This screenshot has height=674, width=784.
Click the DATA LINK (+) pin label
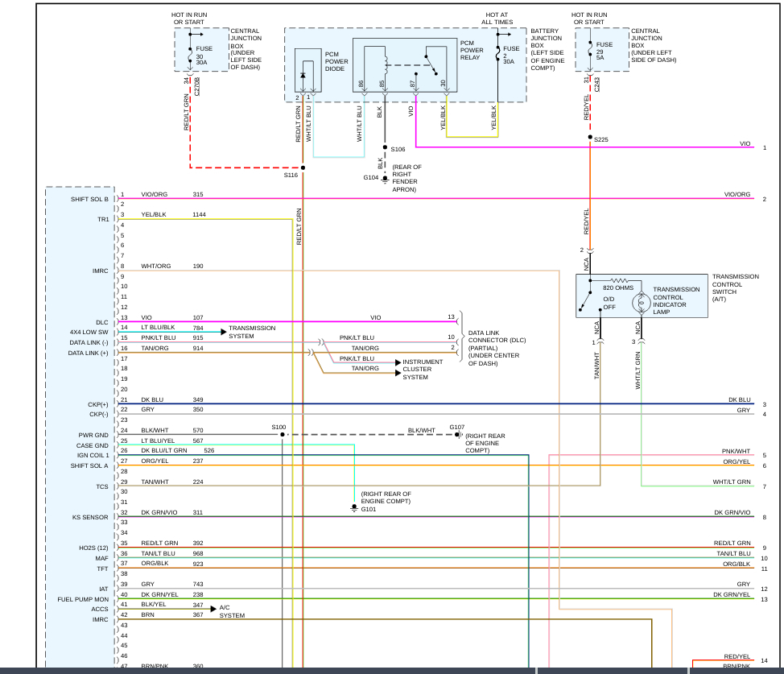[x=88, y=354]
